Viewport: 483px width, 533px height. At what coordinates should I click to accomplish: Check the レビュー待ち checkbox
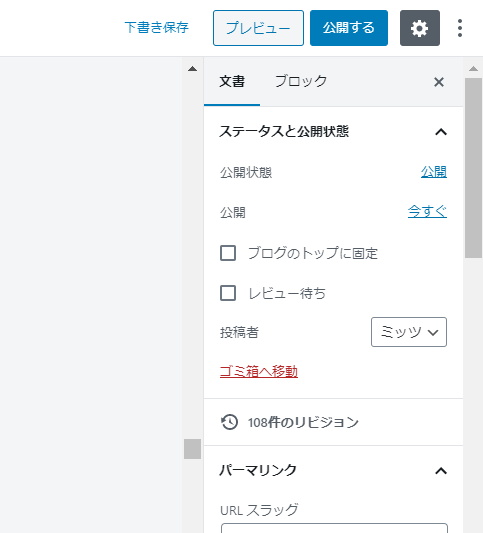[x=228, y=293]
